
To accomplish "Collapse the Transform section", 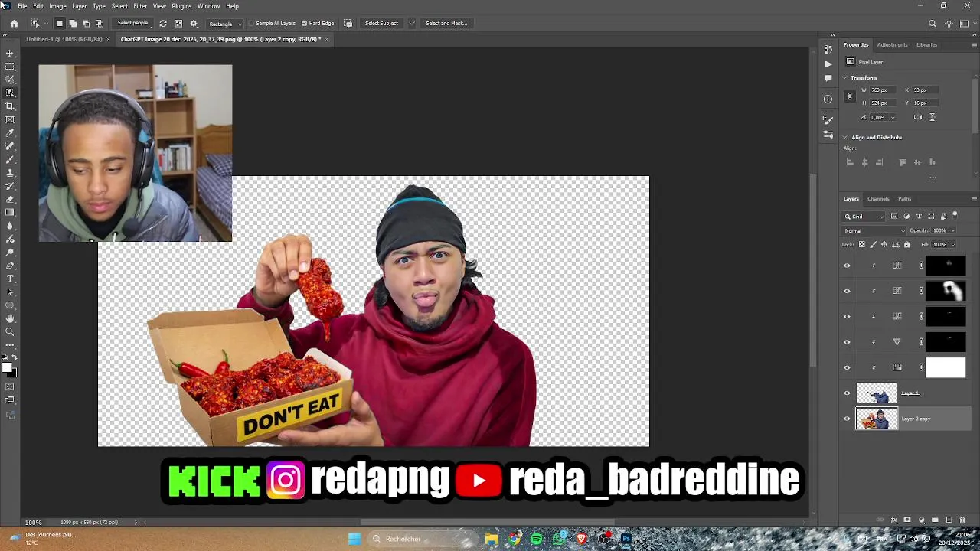I will (845, 77).
